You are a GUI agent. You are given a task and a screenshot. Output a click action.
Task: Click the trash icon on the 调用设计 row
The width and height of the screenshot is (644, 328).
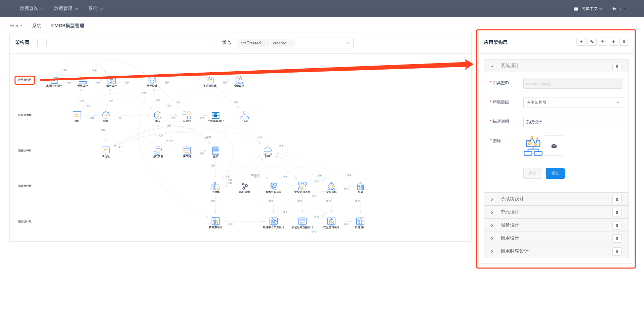coord(617,239)
